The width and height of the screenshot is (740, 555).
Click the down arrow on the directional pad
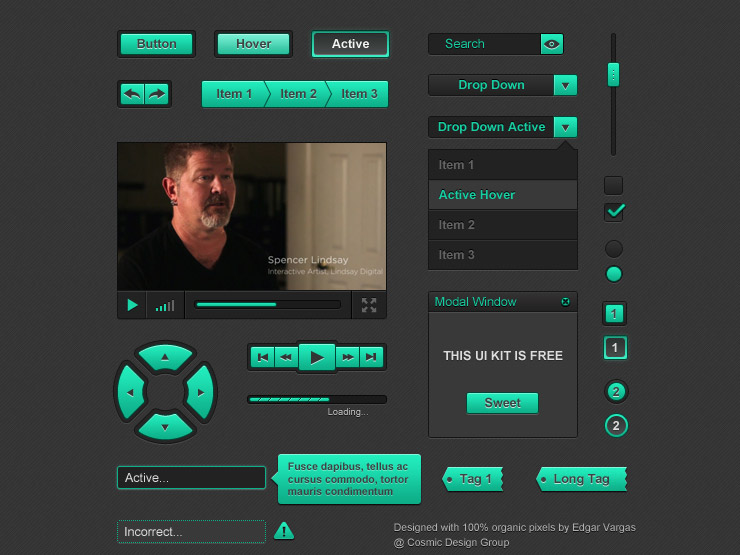point(165,427)
